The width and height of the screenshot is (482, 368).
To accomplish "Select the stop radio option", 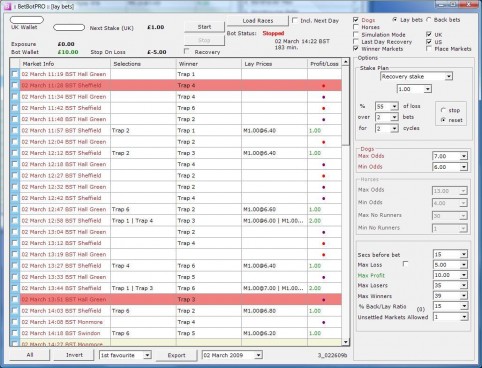I will tap(443, 110).
